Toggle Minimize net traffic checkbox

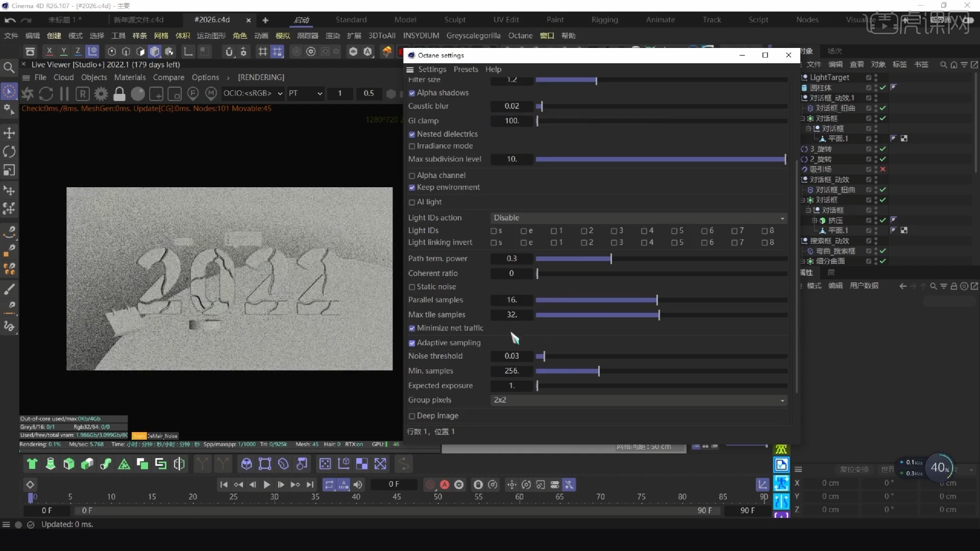(x=412, y=329)
